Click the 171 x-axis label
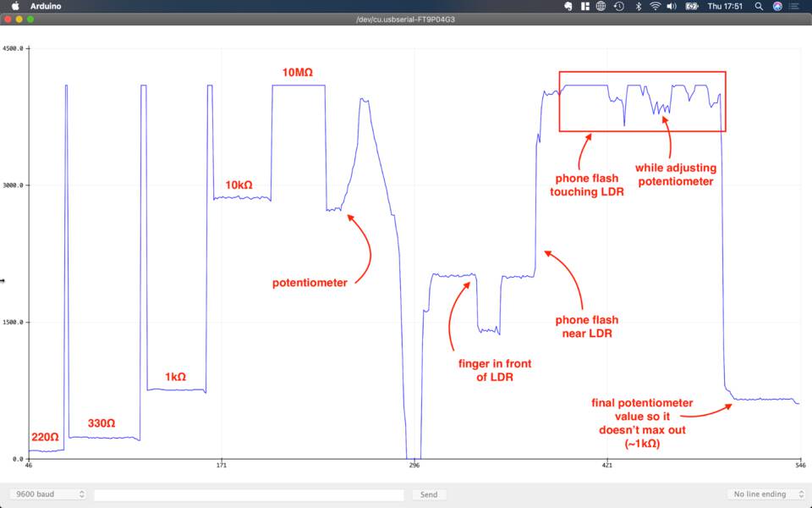 click(221, 465)
